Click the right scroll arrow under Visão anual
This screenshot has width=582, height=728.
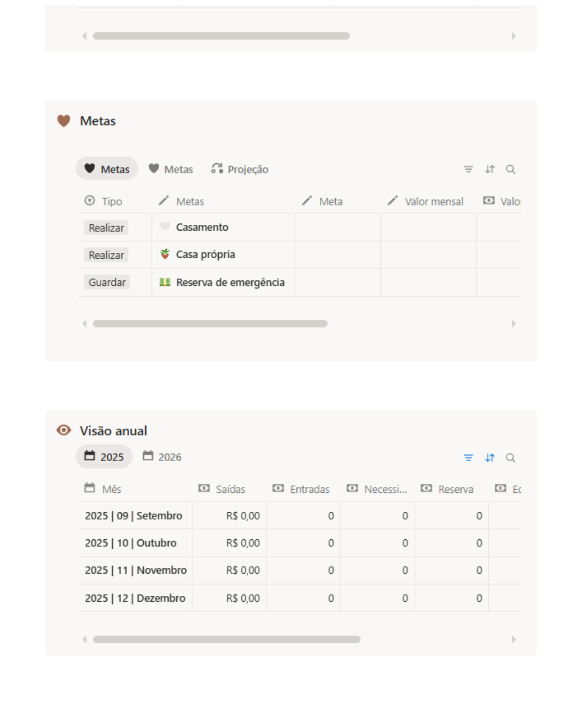514,639
